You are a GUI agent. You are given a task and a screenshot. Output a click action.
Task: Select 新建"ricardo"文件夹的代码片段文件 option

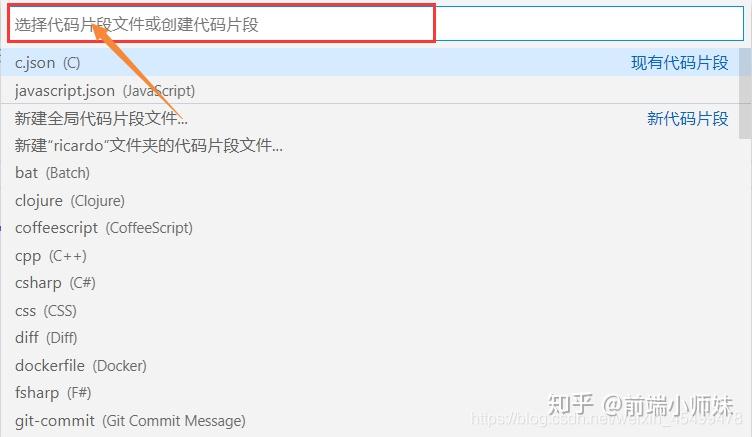click(370, 145)
